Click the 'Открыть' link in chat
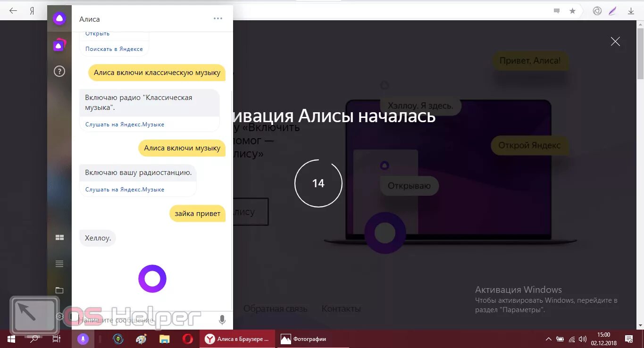This screenshot has width=644, height=348. point(97,33)
